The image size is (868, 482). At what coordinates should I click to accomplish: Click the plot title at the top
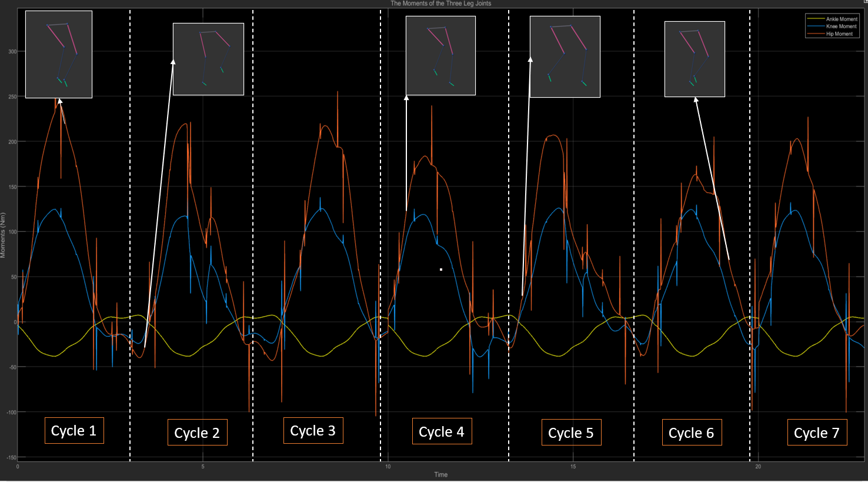pyautogui.click(x=440, y=4)
